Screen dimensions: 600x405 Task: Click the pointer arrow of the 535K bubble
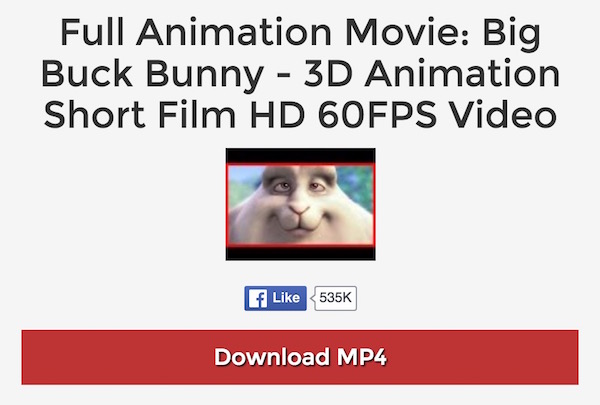pos(312,298)
